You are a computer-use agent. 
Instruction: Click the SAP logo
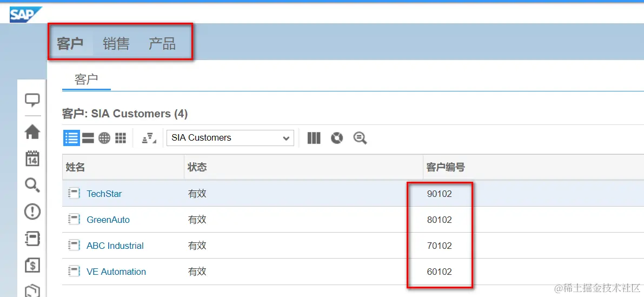26,15
